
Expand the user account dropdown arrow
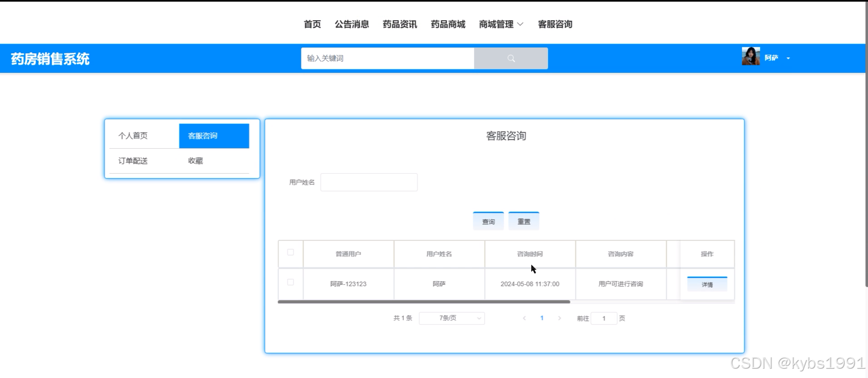point(788,58)
